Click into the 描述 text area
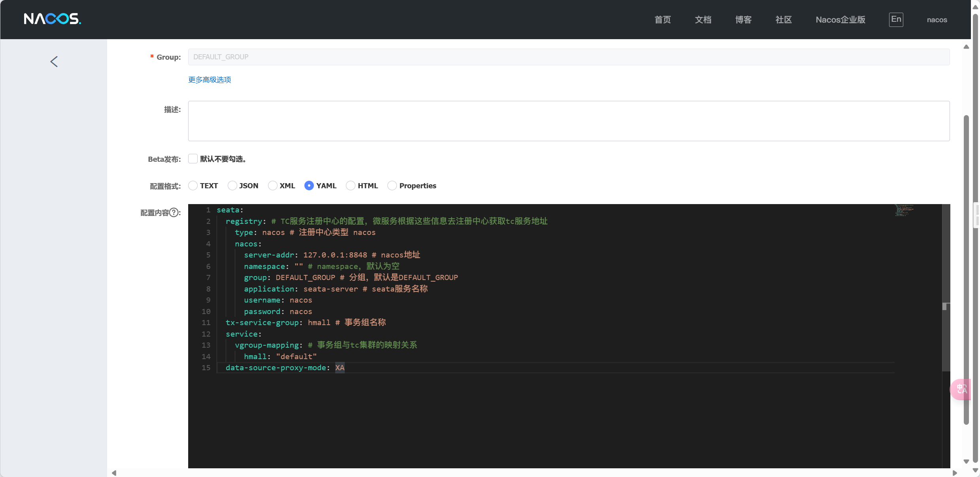The width and height of the screenshot is (980, 477). coord(568,121)
